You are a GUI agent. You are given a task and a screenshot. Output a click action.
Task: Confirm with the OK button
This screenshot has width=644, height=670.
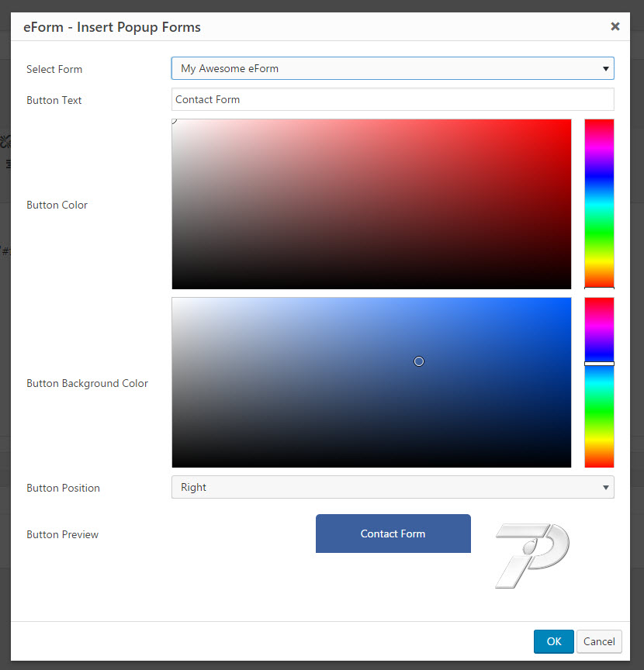click(x=554, y=641)
